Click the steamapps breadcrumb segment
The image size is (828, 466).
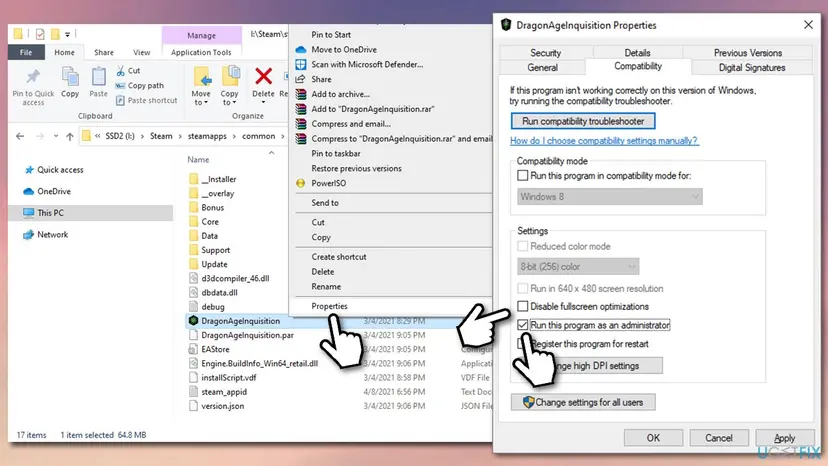pyautogui.click(x=207, y=136)
